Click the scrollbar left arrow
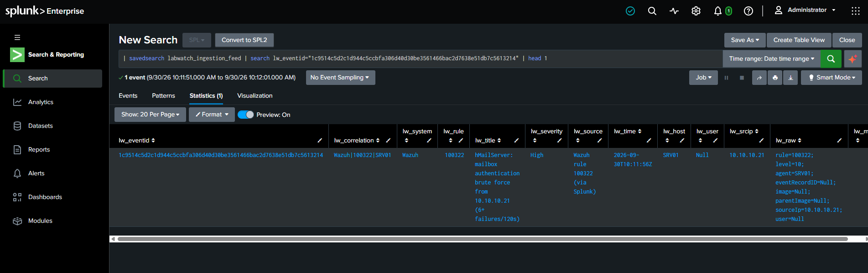Image resolution: width=868 pixels, height=273 pixels. click(x=113, y=239)
